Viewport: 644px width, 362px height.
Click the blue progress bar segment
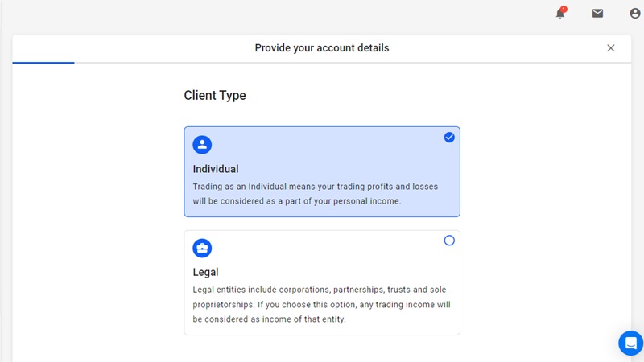click(x=43, y=63)
